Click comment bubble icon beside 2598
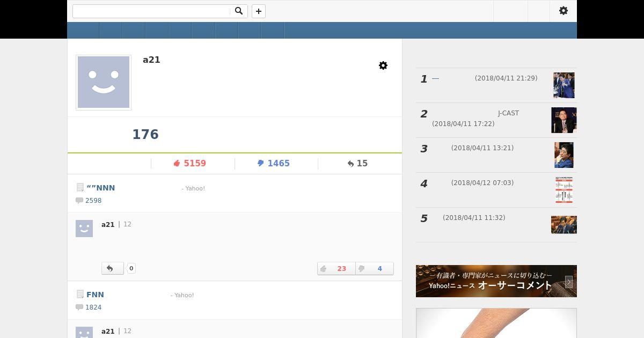This screenshot has height=338, width=644. coord(79,201)
